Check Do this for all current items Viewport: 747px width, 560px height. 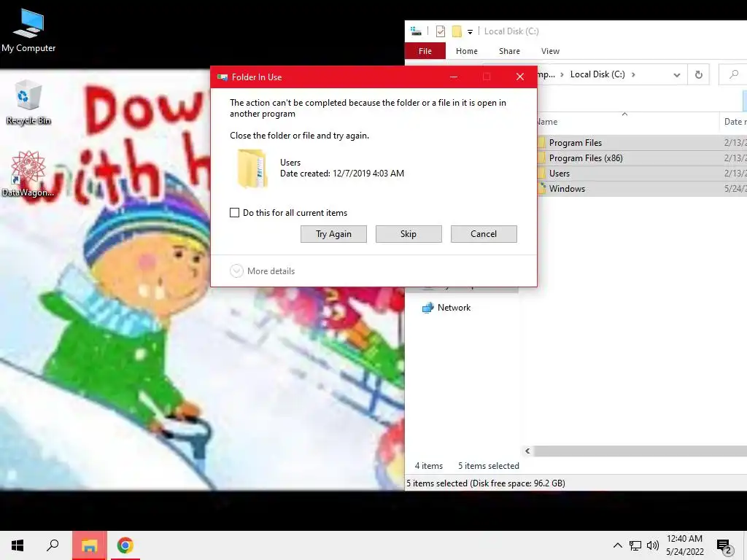[x=234, y=213]
